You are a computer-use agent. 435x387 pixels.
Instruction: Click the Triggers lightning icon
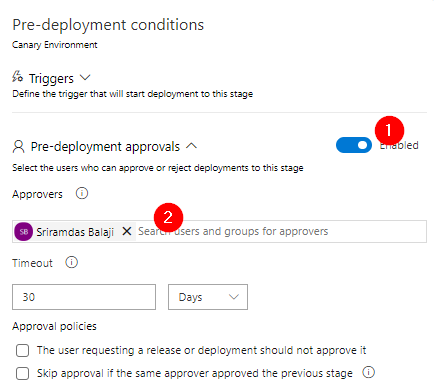click(18, 77)
